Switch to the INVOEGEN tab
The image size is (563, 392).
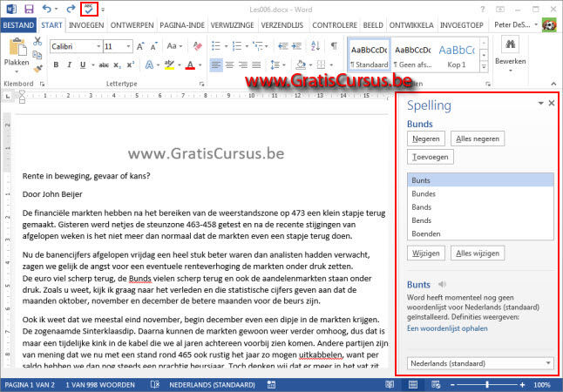86,25
